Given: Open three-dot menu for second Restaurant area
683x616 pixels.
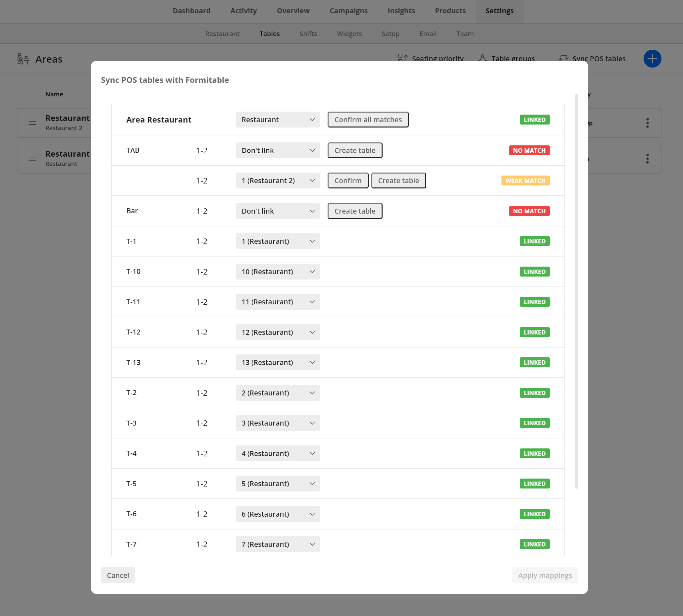Looking at the screenshot, I should coord(647,159).
